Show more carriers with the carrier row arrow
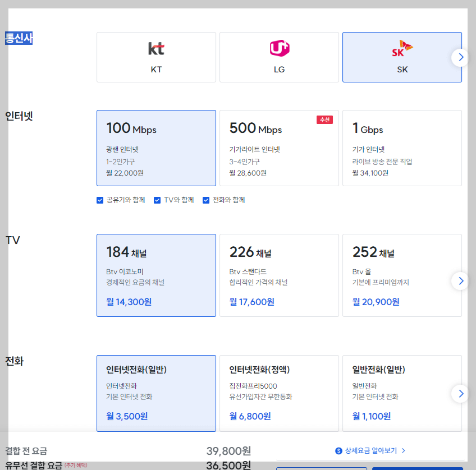 pyautogui.click(x=460, y=57)
